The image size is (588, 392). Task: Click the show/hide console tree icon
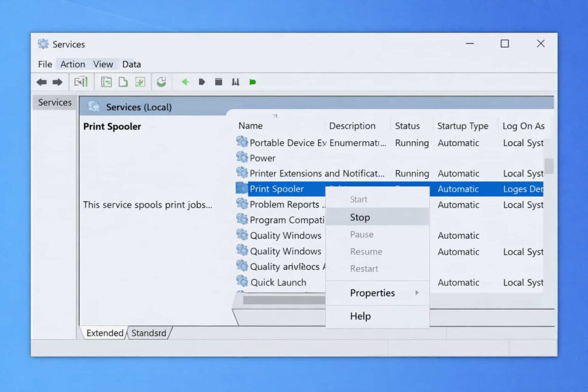pos(81,82)
